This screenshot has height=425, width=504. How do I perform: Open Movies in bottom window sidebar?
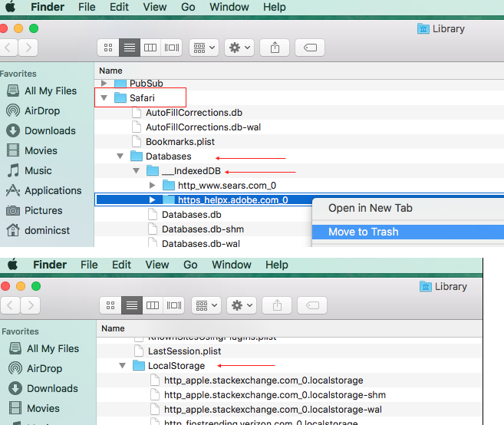click(35, 408)
